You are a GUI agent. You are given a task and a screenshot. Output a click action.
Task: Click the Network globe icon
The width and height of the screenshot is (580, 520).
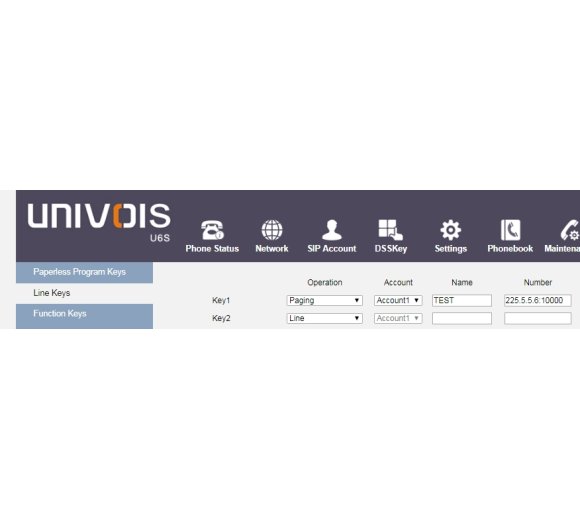[272, 230]
